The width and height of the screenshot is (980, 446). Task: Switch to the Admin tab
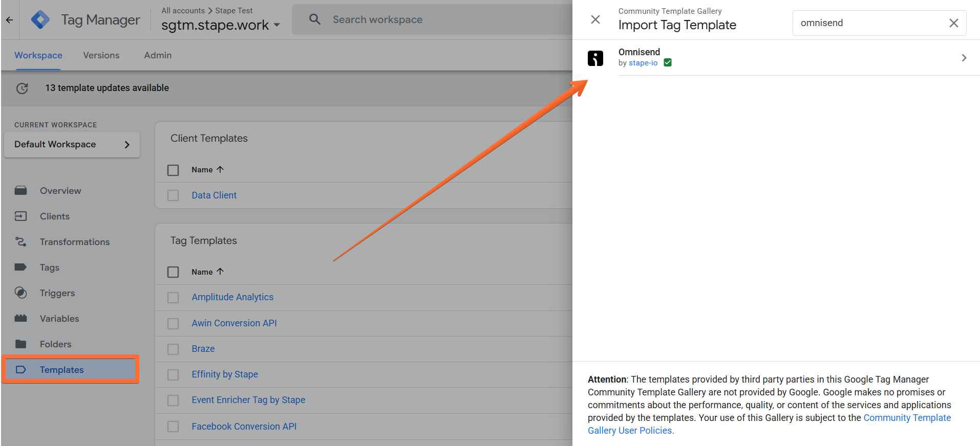pyautogui.click(x=158, y=55)
